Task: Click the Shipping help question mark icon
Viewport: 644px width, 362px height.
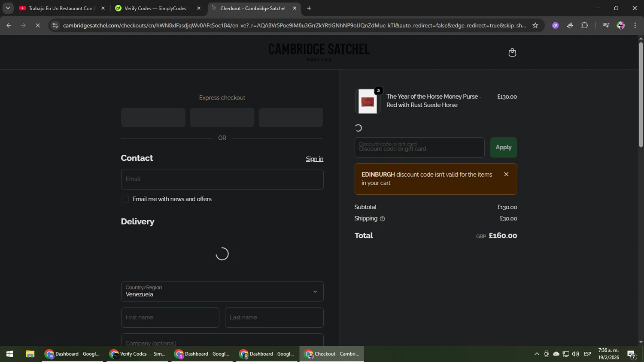Action: pos(382,219)
